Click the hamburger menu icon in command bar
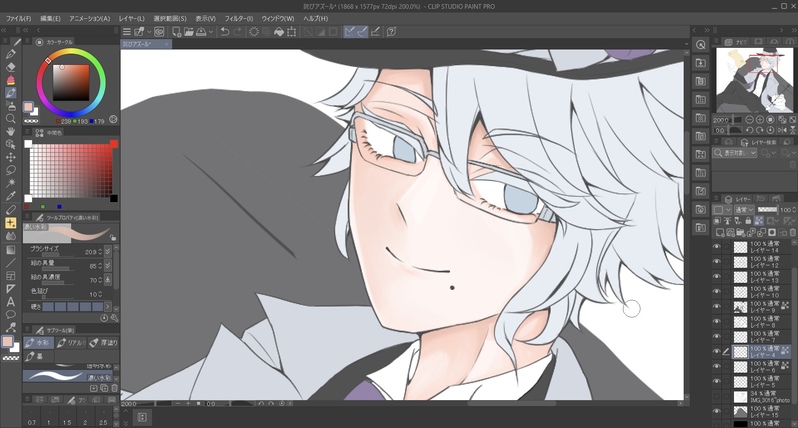798x428 pixels. [x=127, y=32]
